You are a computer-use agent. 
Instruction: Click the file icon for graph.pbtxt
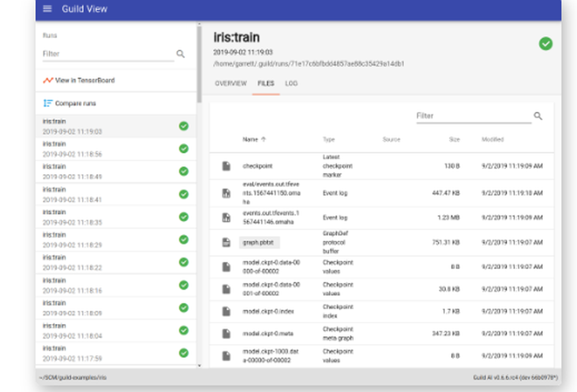coord(226,242)
